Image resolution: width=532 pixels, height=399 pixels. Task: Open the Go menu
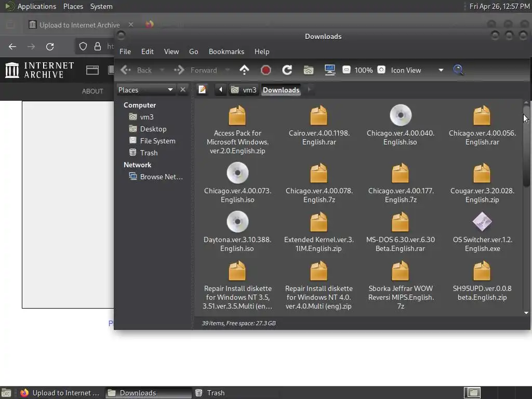[194, 51]
